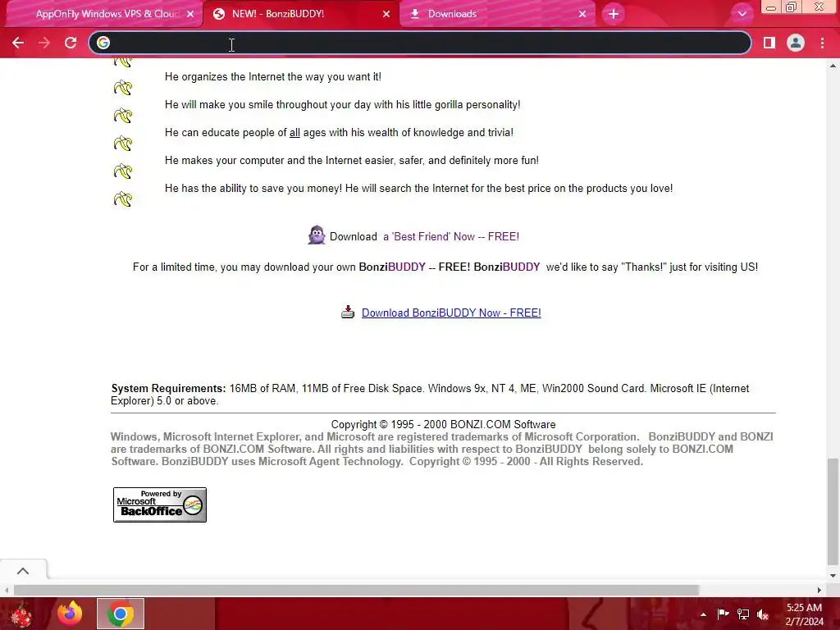Screen dimensions: 840x630
Task: Click the banana bullet beside 'educate people'
Action: [x=123, y=143]
